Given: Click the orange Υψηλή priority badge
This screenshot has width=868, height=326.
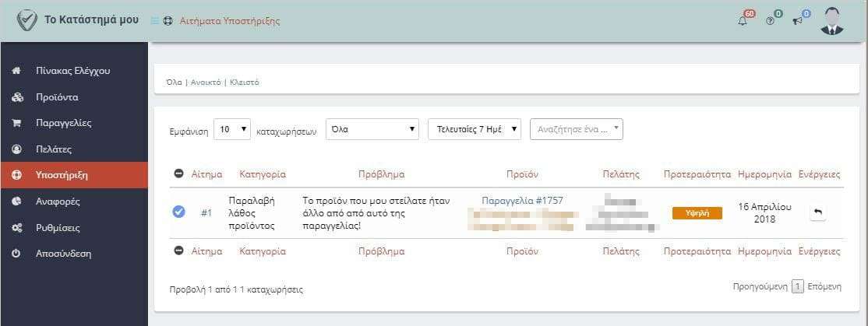Looking at the screenshot, I should (697, 213).
